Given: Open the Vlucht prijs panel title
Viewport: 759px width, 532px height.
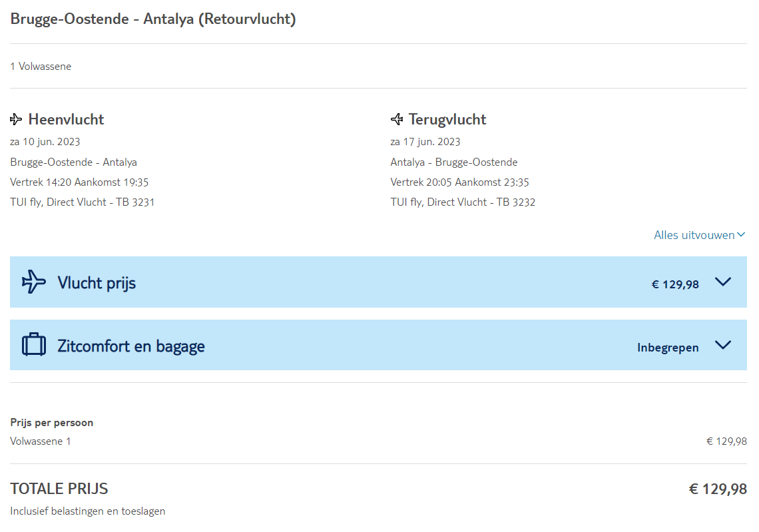Looking at the screenshot, I should (x=97, y=283).
